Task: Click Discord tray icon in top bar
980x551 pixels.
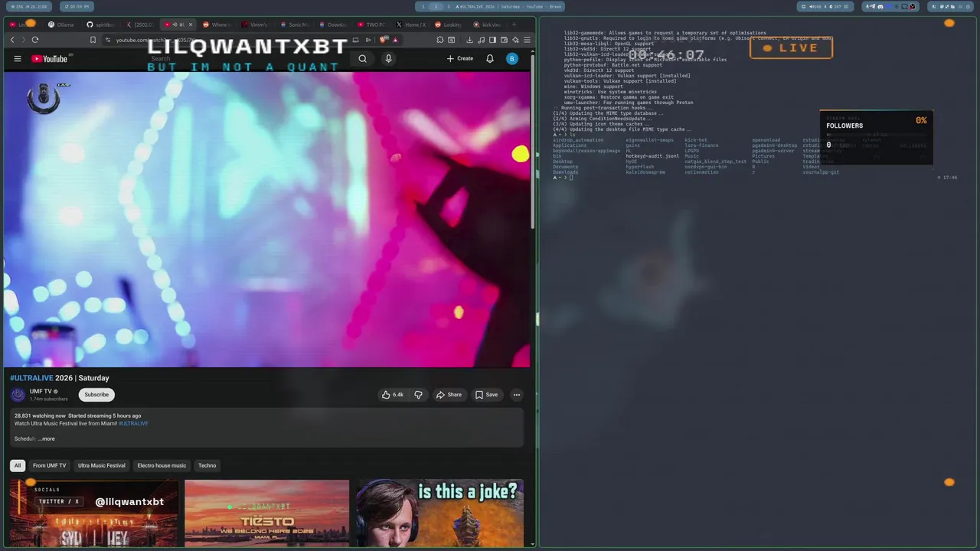Action: pyautogui.click(x=880, y=7)
